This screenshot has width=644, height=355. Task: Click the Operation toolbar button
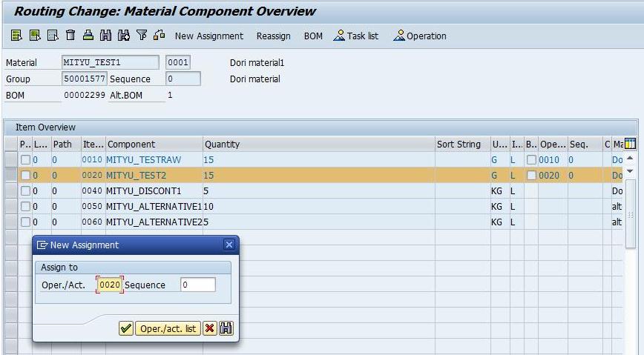coord(420,36)
